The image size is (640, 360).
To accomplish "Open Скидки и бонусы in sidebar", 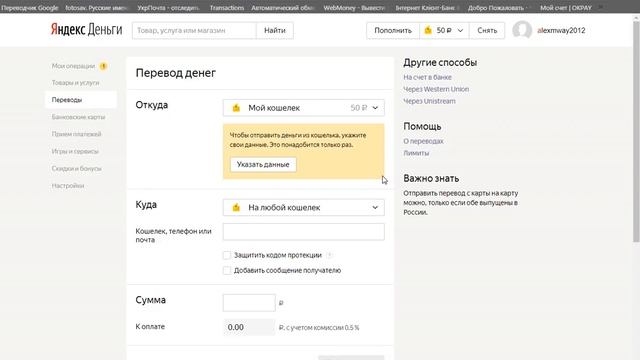I will pos(76,168).
